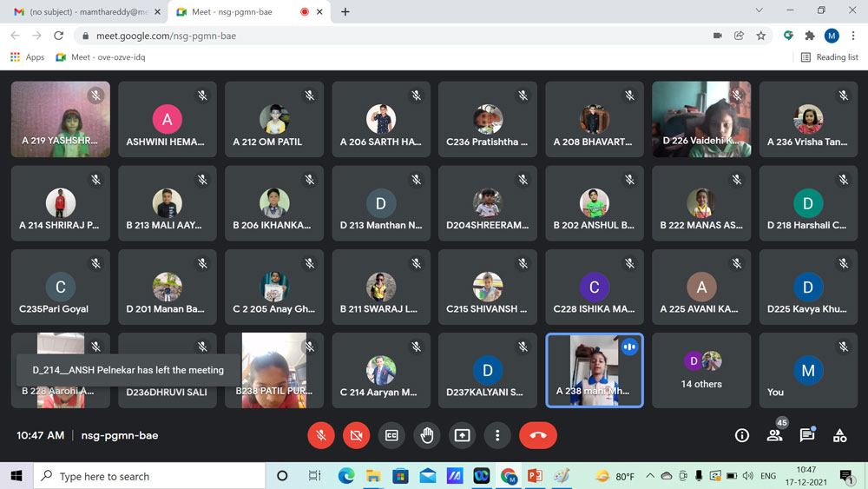The width and height of the screenshot is (868, 489).
Task: Click the Windows taskbar search box
Action: coord(149,476)
